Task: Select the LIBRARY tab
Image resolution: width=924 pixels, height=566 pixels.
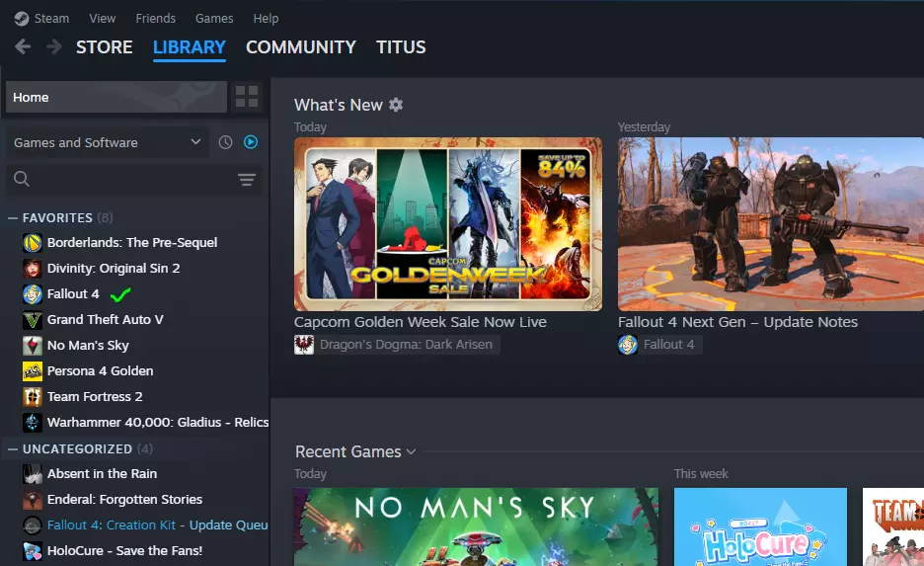Action: (190, 47)
